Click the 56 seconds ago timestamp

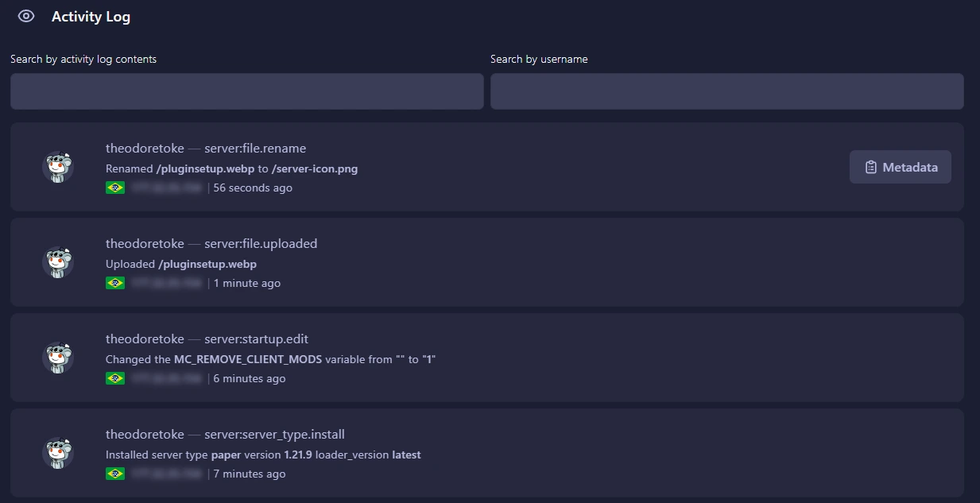(252, 188)
